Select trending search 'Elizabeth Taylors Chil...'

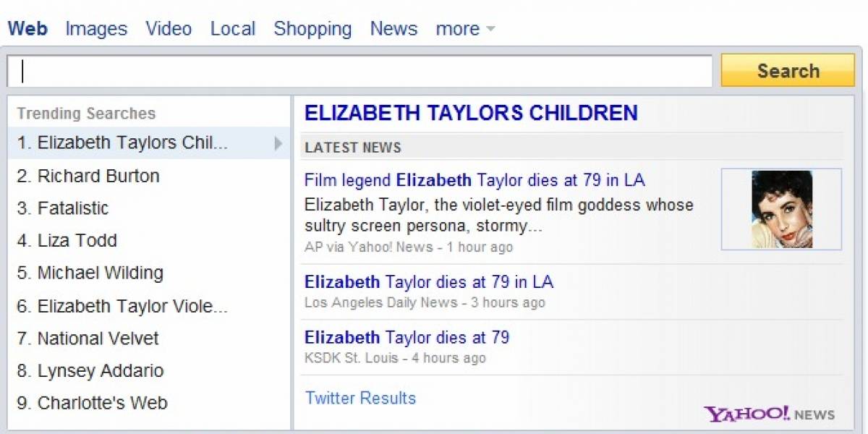(x=149, y=143)
